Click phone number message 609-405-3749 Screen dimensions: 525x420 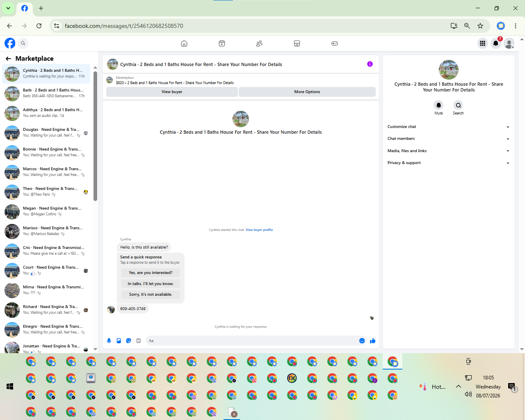coord(133,309)
